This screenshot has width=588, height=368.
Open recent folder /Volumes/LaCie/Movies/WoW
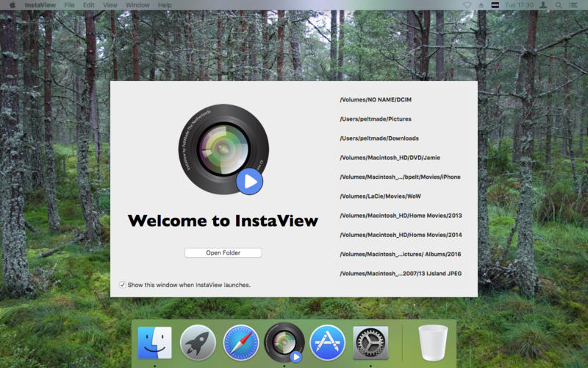[381, 196]
